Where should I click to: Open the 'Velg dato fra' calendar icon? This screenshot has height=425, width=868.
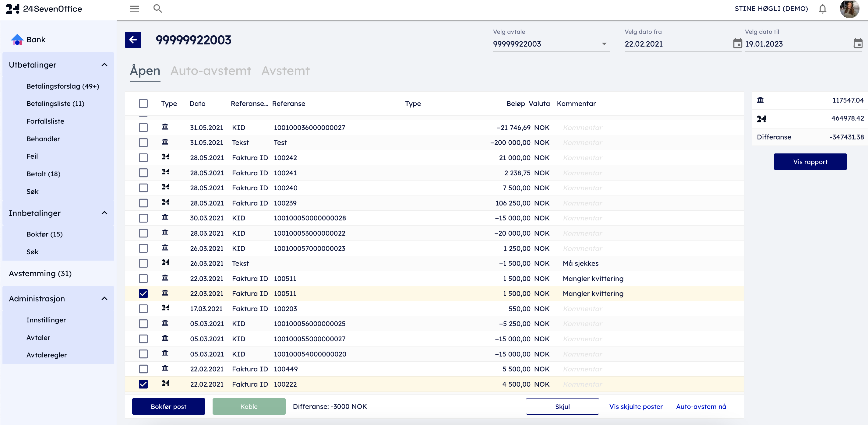pyautogui.click(x=737, y=44)
